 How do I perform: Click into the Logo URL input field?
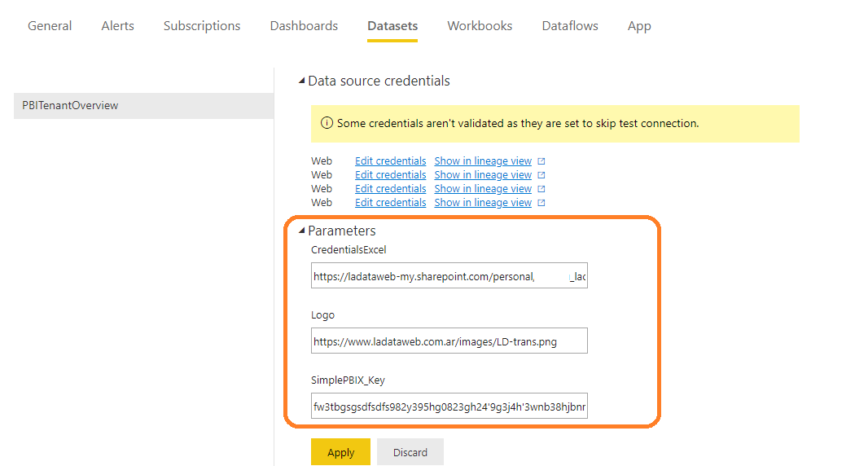click(449, 341)
